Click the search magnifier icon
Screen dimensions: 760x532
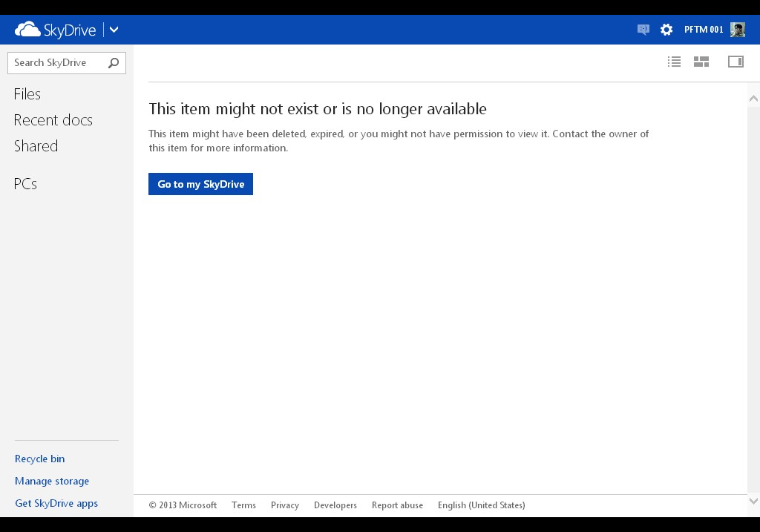click(114, 63)
